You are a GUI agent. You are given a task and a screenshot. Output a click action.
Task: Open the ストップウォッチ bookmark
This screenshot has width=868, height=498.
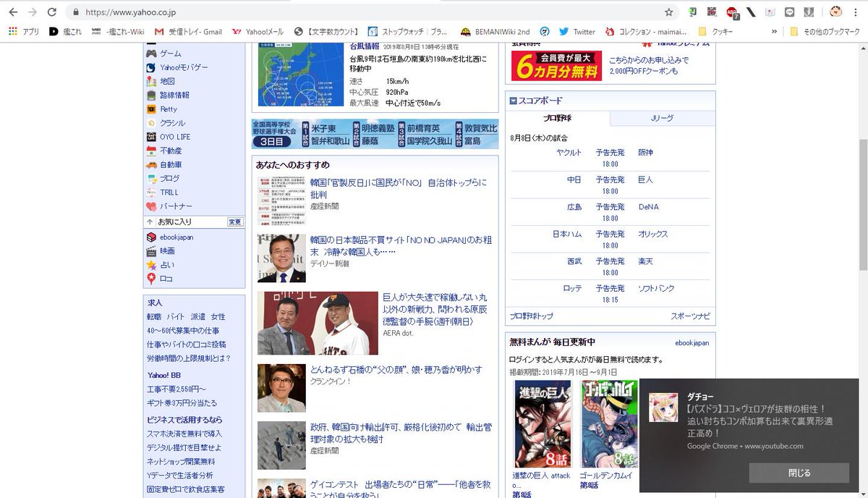pyautogui.click(x=407, y=32)
